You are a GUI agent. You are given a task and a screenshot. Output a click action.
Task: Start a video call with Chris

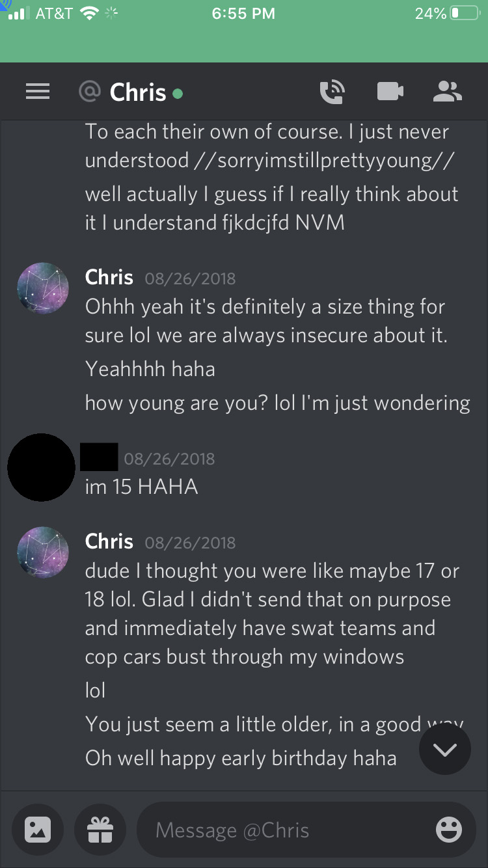pos(390,92)
